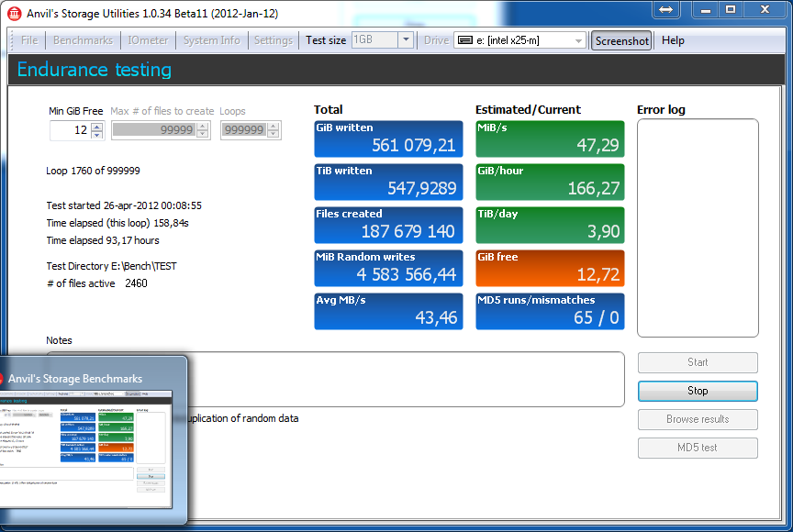Click the 'Time elapsed 93,17 hours' text
793x532 pixels.
(x=103, y=240)
